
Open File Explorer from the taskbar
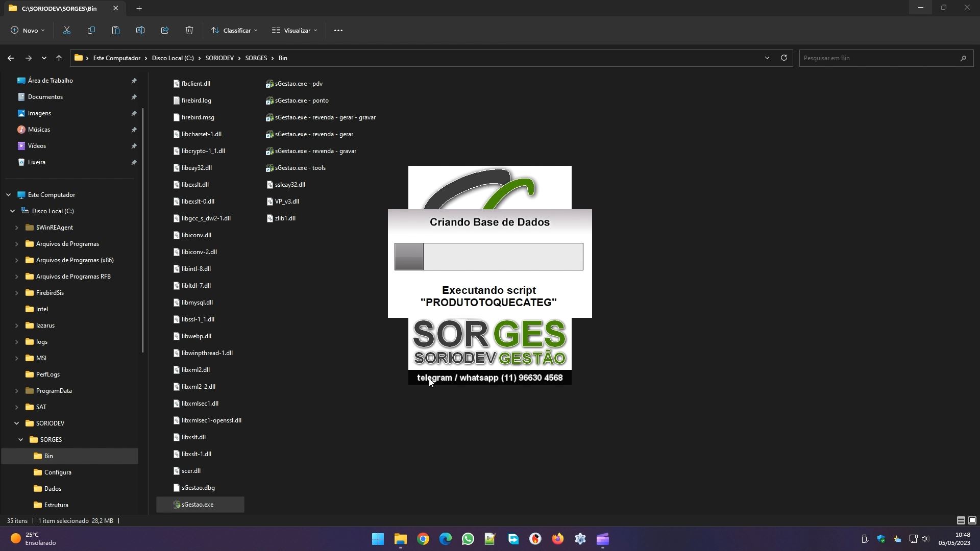pyautogui.click(x=400, y=539)
